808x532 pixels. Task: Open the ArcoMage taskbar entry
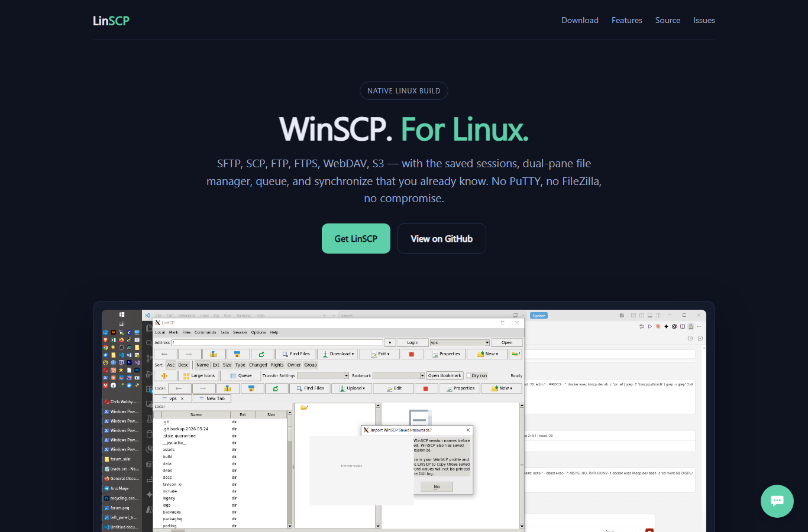(x=122, y=488)
